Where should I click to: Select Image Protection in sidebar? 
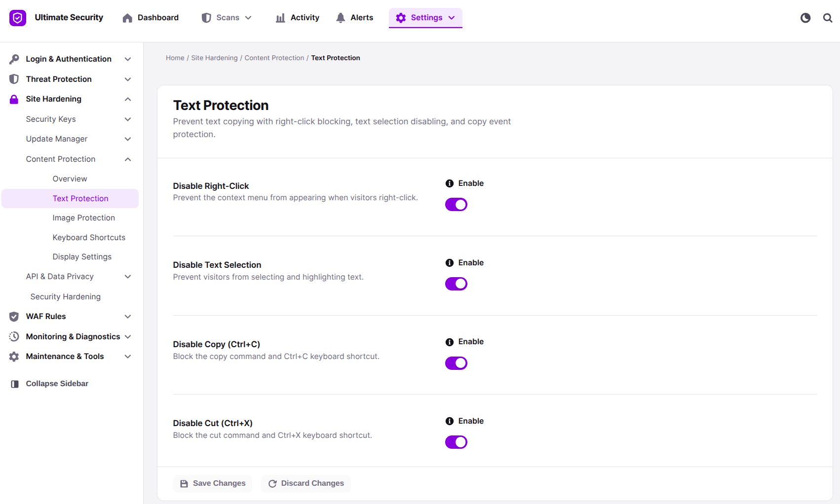[x=84, y=218]
